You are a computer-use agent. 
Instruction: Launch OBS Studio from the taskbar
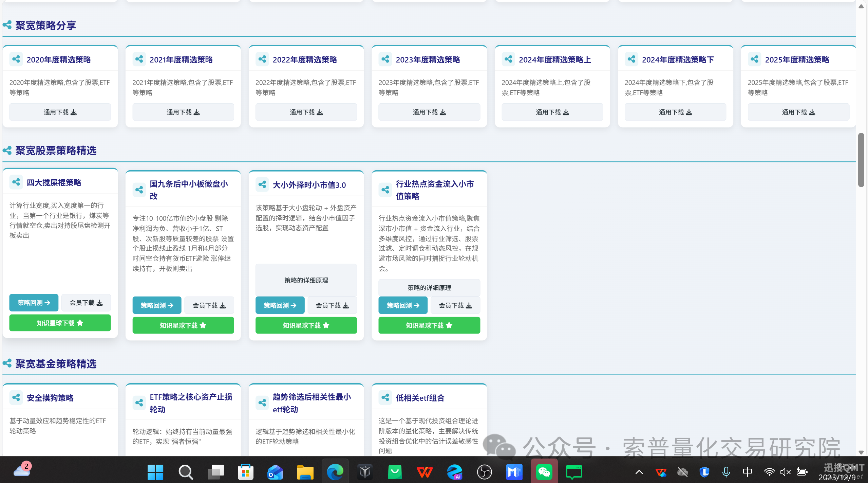(484, 472)
